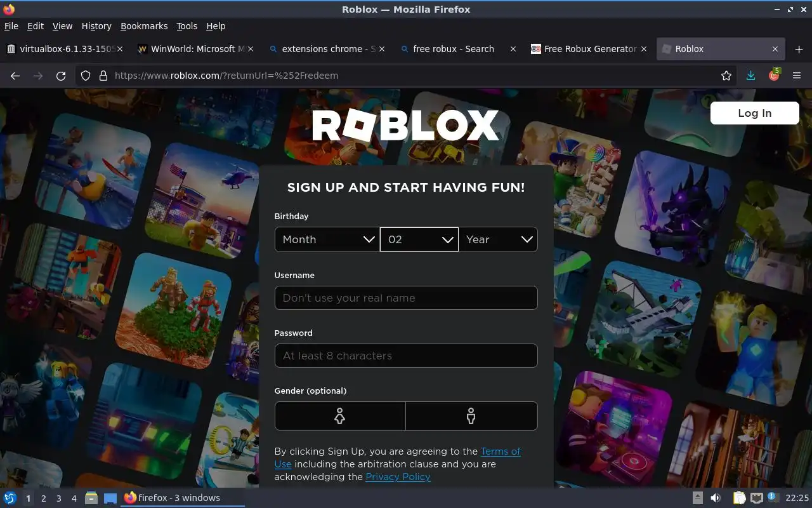This screenshot has width=812, height=508.
Task: Close the WinWorld Microsoft tab
Action: 251,49
